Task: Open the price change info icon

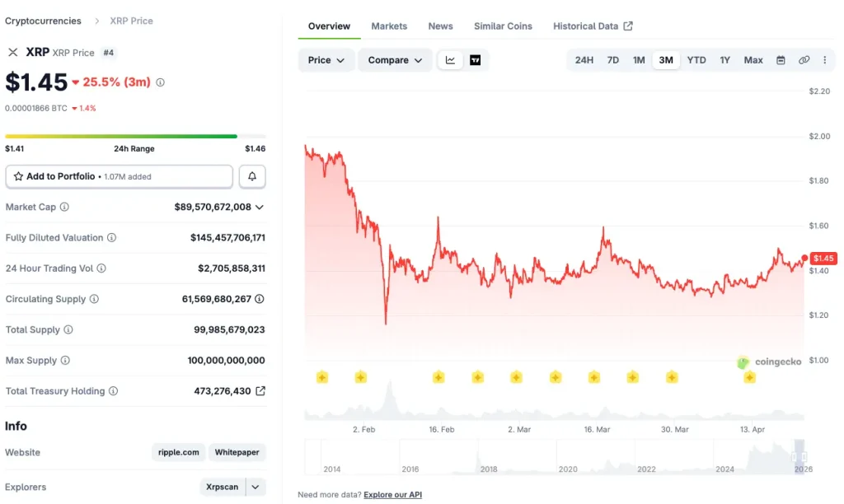Action: point(160,82)
